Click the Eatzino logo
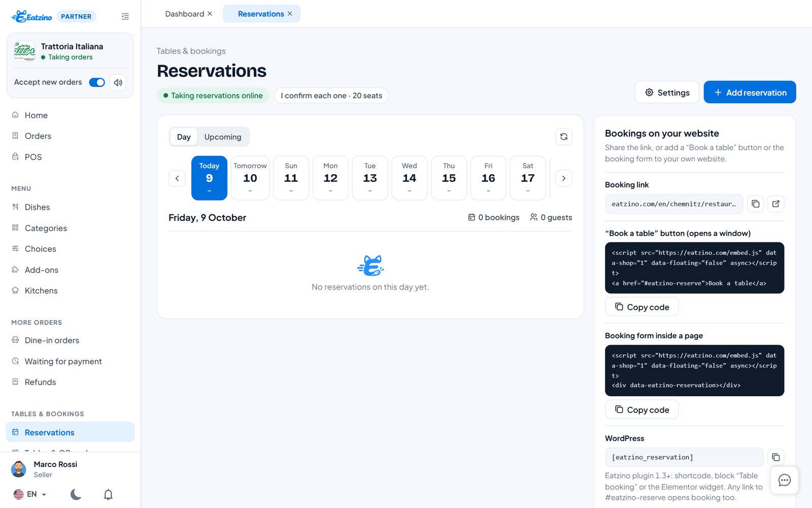812x508 pixels. 31,16
